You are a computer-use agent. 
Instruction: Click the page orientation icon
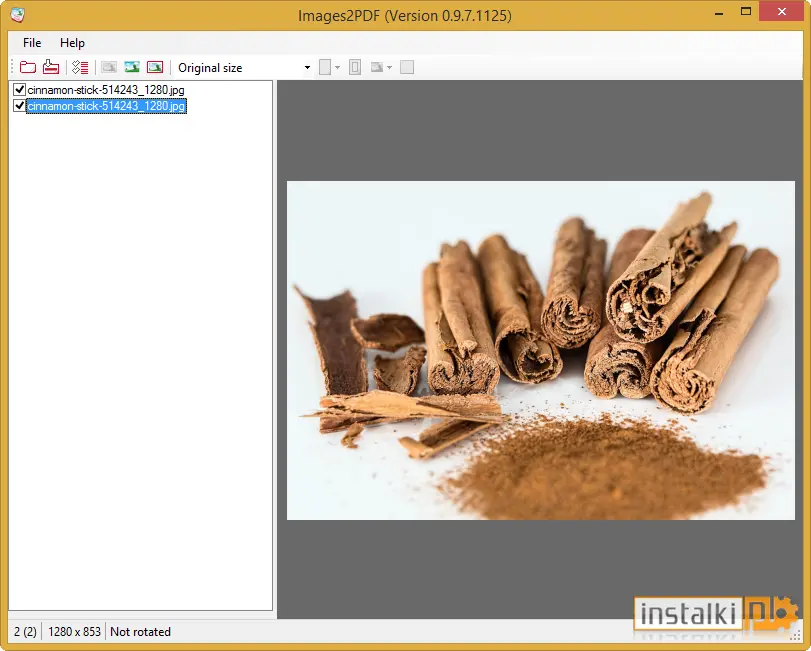(x=355, y=67)
